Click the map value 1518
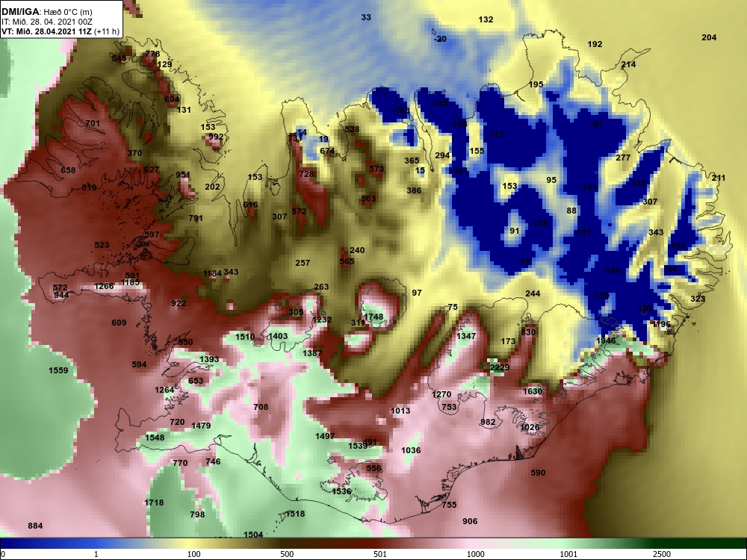Screen dimensions: 747x560 click(295, 514)
